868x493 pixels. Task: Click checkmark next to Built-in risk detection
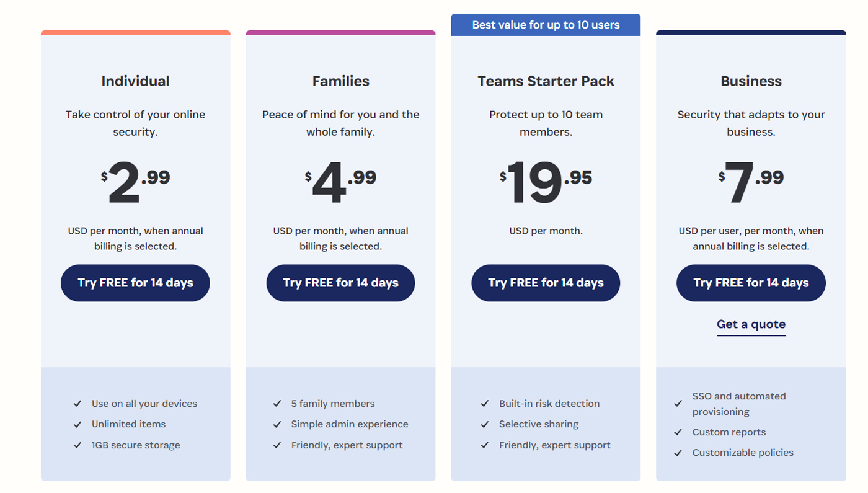(x=485, y=404)
